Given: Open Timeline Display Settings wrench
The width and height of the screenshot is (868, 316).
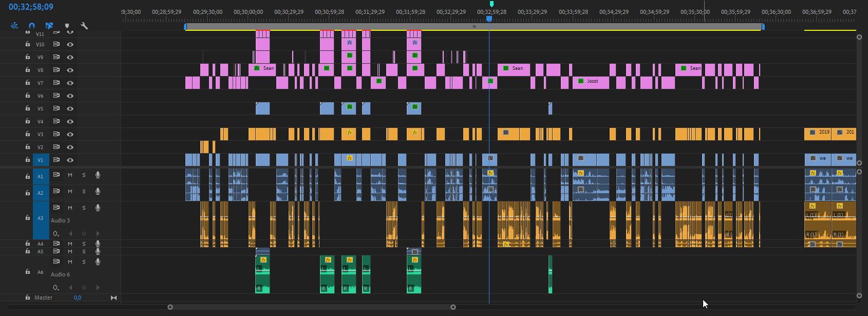Looking at the screenshot, I should tap(84, 26).
